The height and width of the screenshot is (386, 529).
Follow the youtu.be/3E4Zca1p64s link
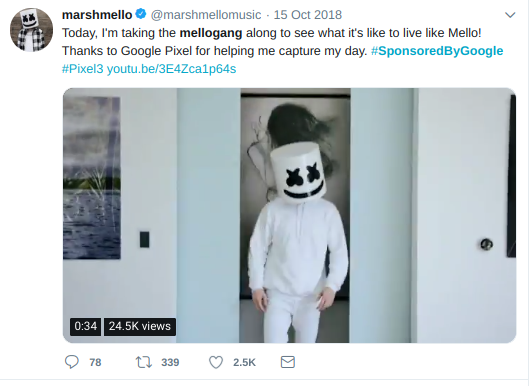coord(171,69)
